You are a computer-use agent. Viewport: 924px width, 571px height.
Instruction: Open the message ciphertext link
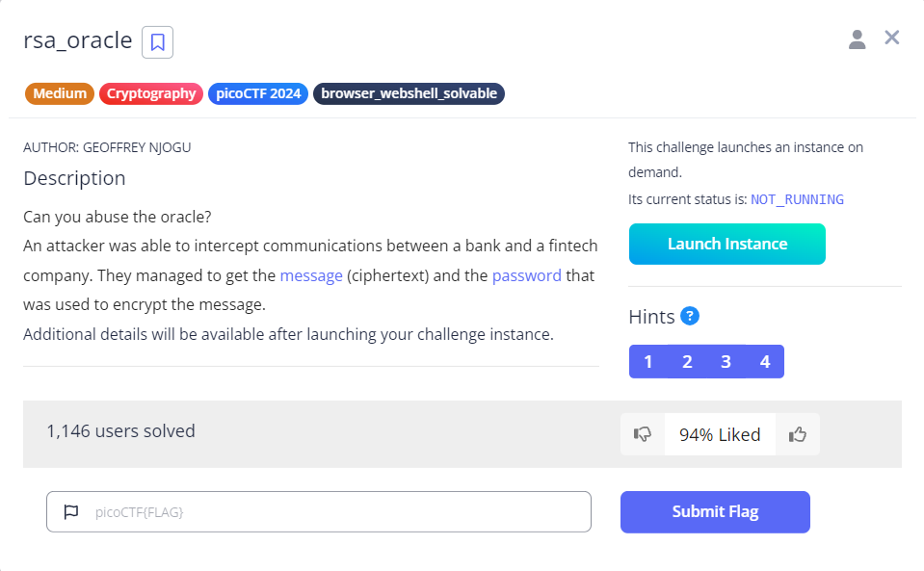coord(311,274)
